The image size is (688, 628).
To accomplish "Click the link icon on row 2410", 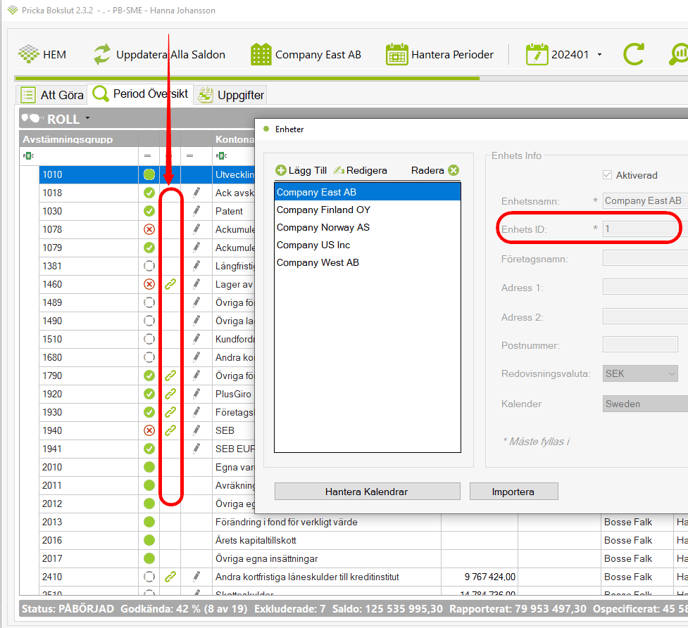I will click(170, 577).
